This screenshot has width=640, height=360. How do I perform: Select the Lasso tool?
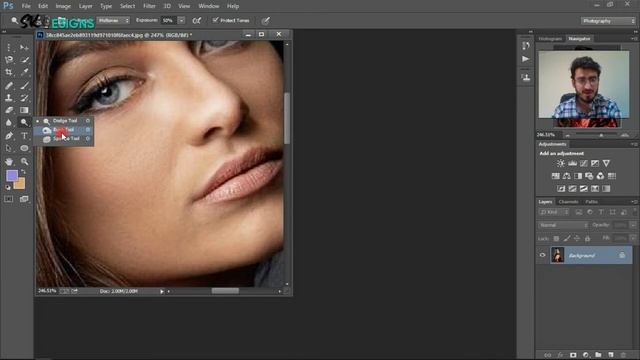(9, 60)
